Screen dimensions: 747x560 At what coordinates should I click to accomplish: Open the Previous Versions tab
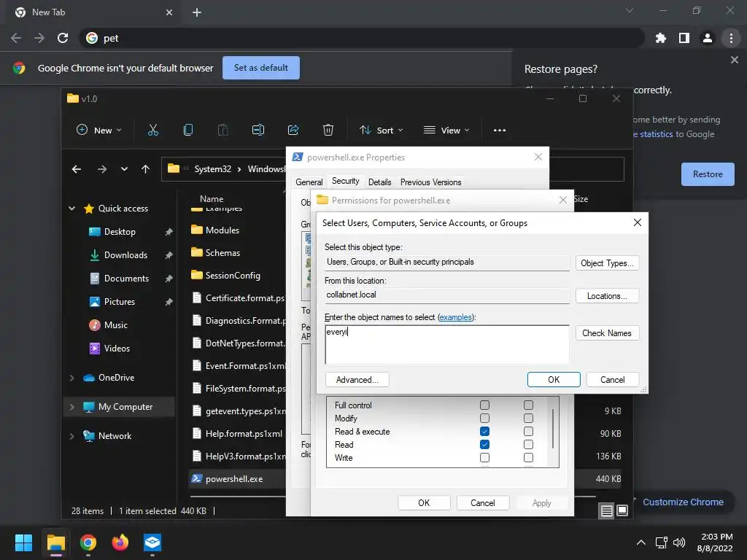(x=430, y=182)
